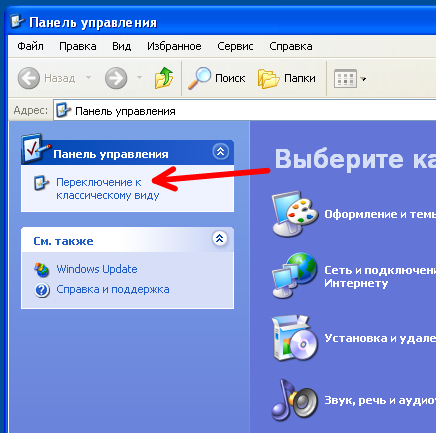Open Звук, речь и аудио category
Image resolution: width=436 pixels, height=433 pixels.
[380, 400]
